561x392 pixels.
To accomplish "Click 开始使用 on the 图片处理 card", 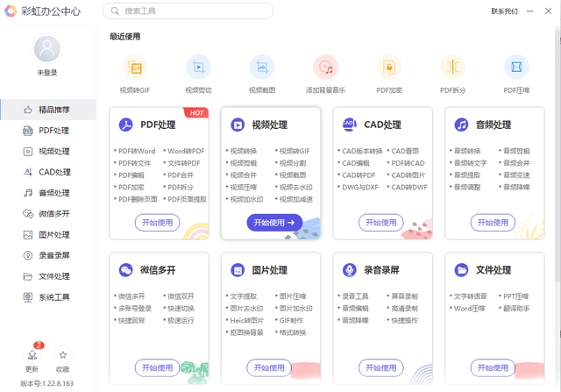I will pos(269,367).
